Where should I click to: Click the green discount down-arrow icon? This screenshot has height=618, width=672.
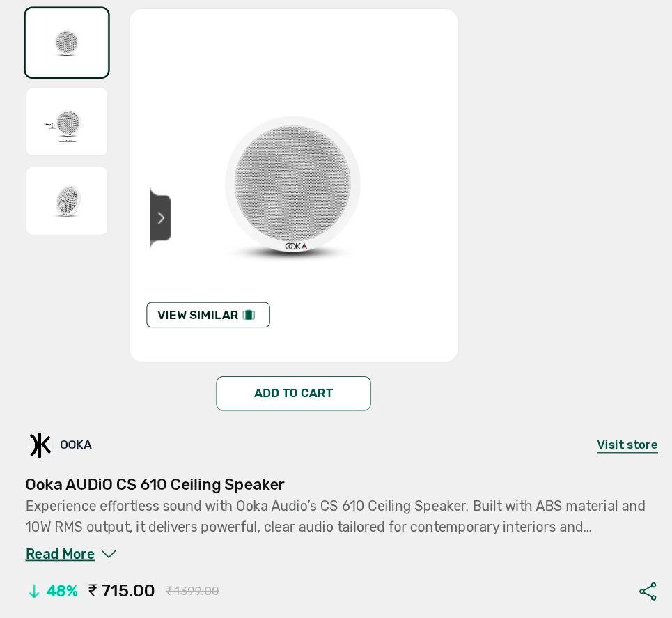[x=34, y=592]
